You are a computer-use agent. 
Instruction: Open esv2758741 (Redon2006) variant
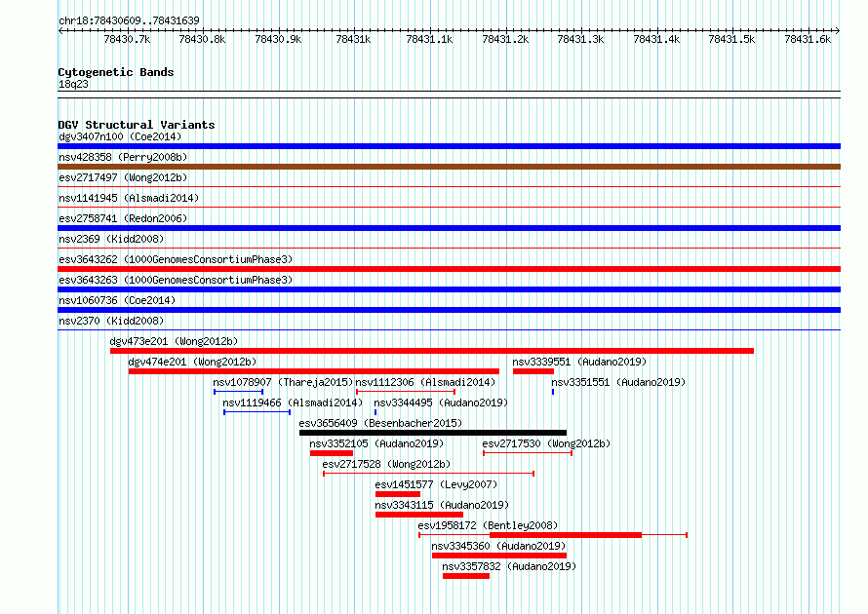[x=123, y=218]
